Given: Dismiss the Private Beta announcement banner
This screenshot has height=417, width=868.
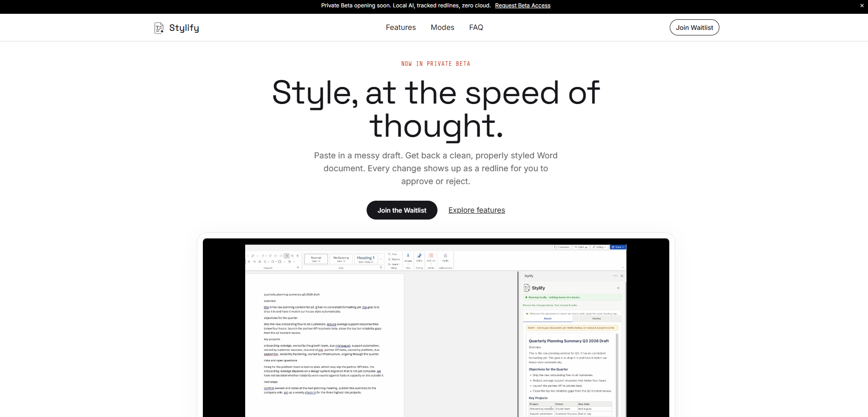Looking at the screenshot, I should click(862, 6).
